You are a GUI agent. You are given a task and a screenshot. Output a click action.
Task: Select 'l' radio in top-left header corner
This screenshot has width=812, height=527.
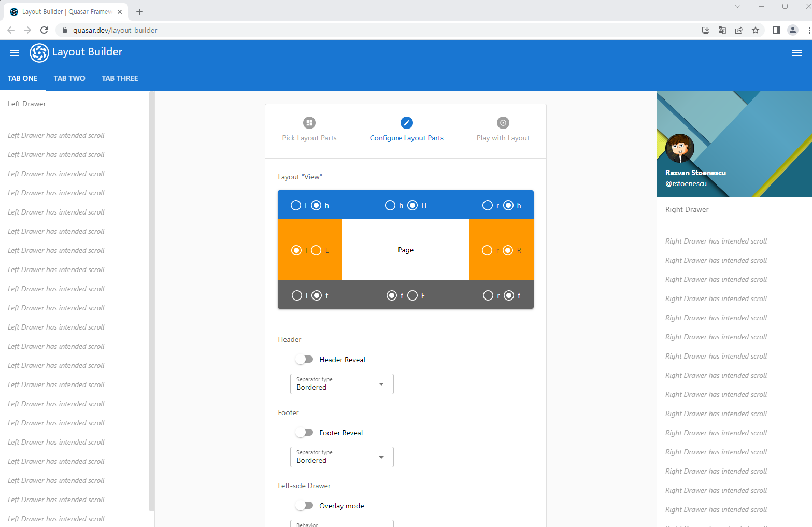pos(296,205)
